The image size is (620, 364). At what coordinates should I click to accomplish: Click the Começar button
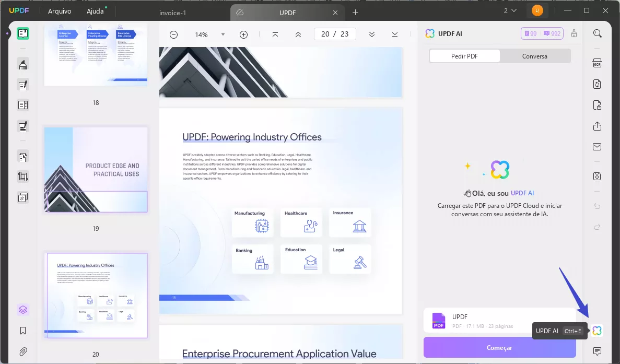pos(499,347)
